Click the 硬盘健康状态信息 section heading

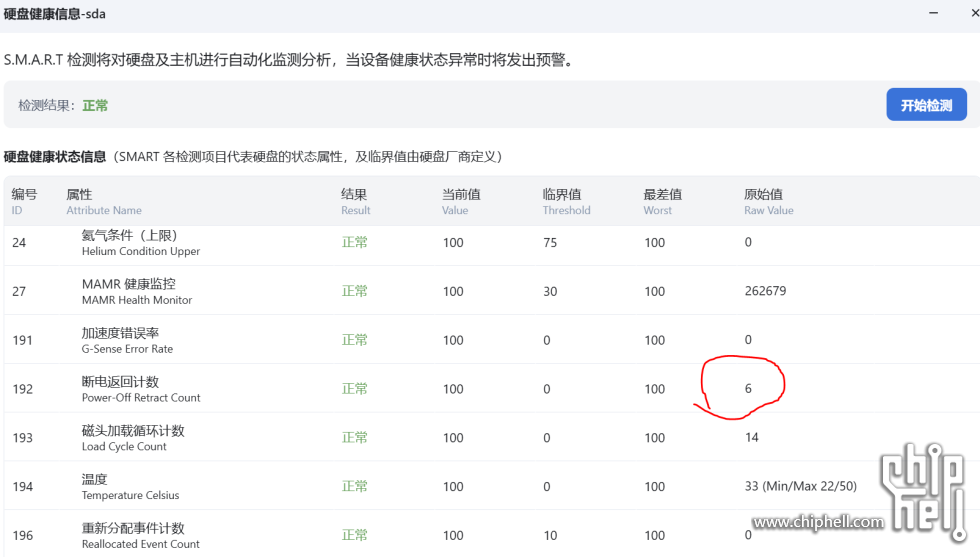(55, 156)
